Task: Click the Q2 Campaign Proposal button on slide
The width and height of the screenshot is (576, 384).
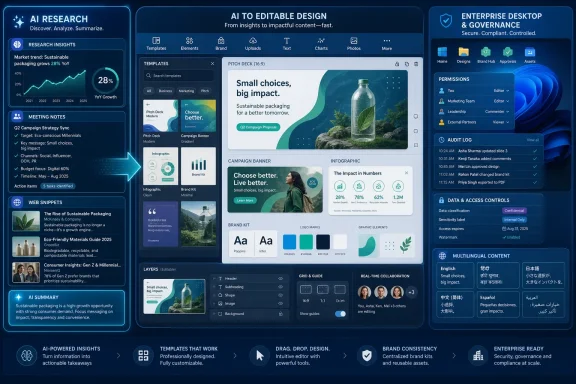Action: tap(258, 127)
